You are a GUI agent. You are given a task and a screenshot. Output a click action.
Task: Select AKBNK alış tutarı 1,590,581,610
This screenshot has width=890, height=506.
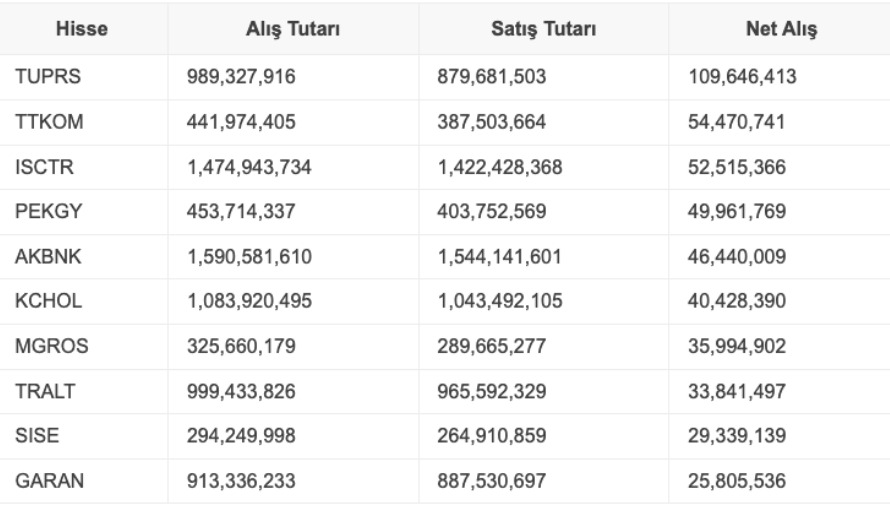click(x=248, y=257)
